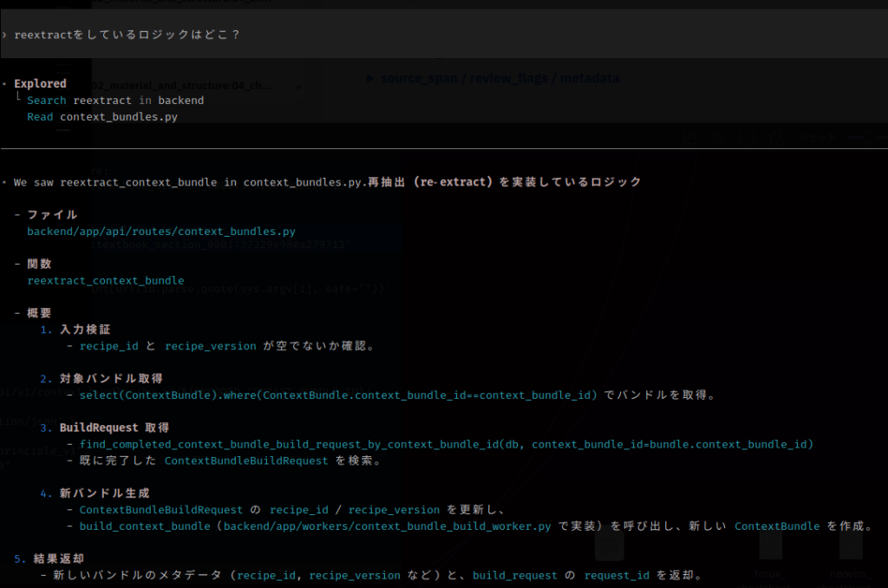
Task: Open the backend/app/api/routes/context_bundles.py path
Action: (x=161, y=232)
